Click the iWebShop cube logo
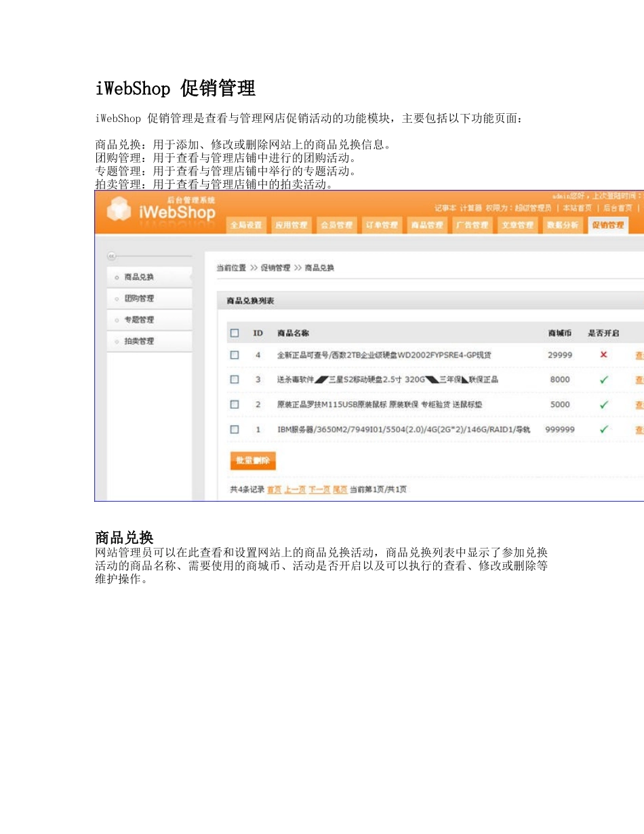This screenshot has width=644, height=834. (119, 209)
